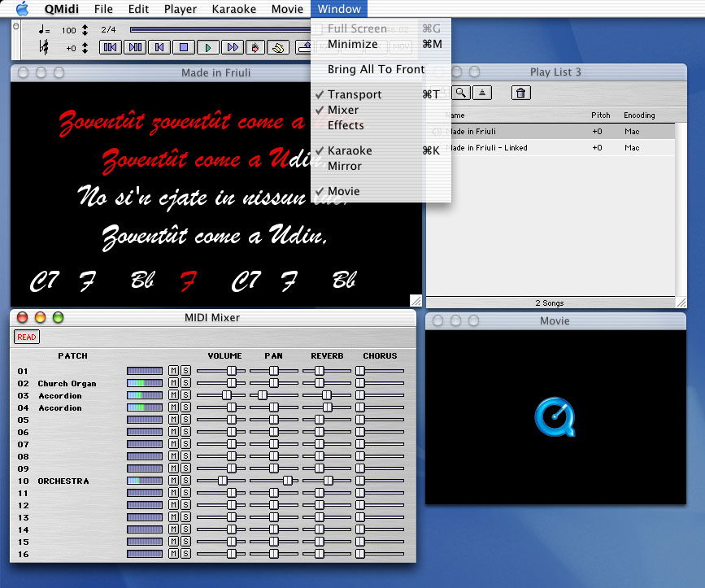Click the tempo 100 stepper arrows
The image size is (705, 588).
[x=85, y=30]
